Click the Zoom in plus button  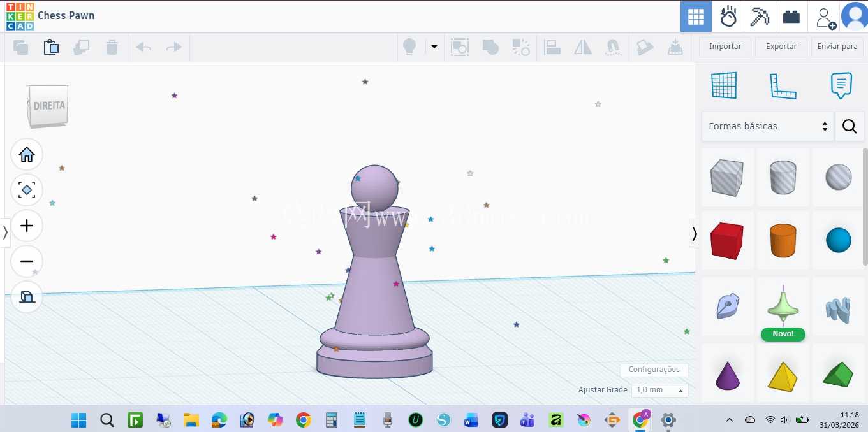pos(27,226)
